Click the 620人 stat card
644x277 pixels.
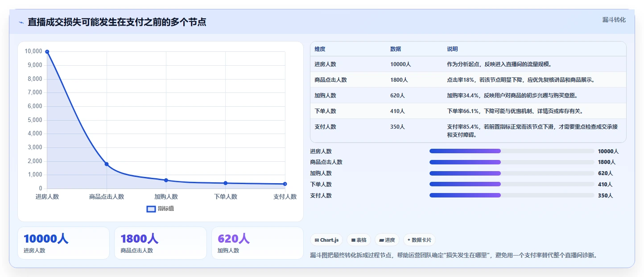257,243
